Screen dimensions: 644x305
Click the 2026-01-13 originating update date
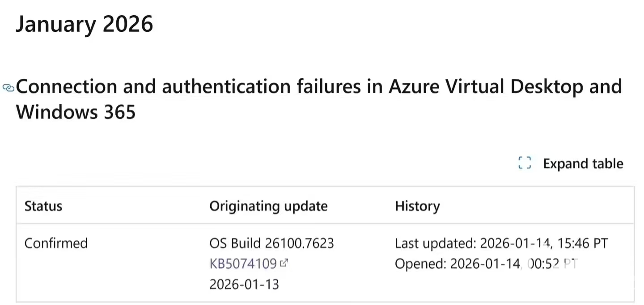(x=244, y=284)
